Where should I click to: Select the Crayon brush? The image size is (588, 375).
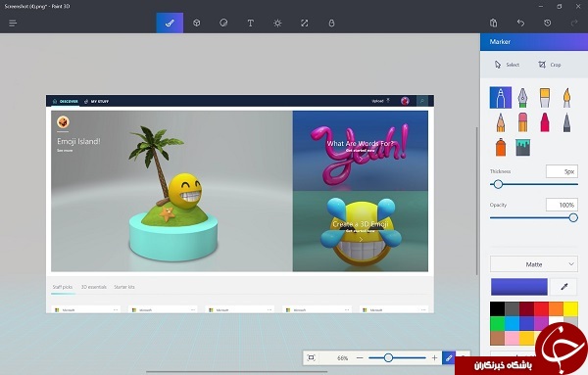545,122
